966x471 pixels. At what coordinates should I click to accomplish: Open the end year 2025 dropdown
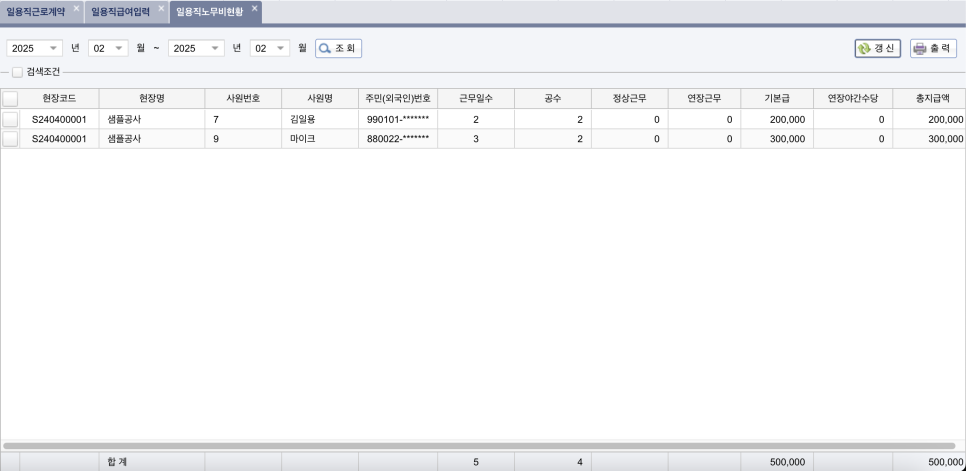[197, 49]
